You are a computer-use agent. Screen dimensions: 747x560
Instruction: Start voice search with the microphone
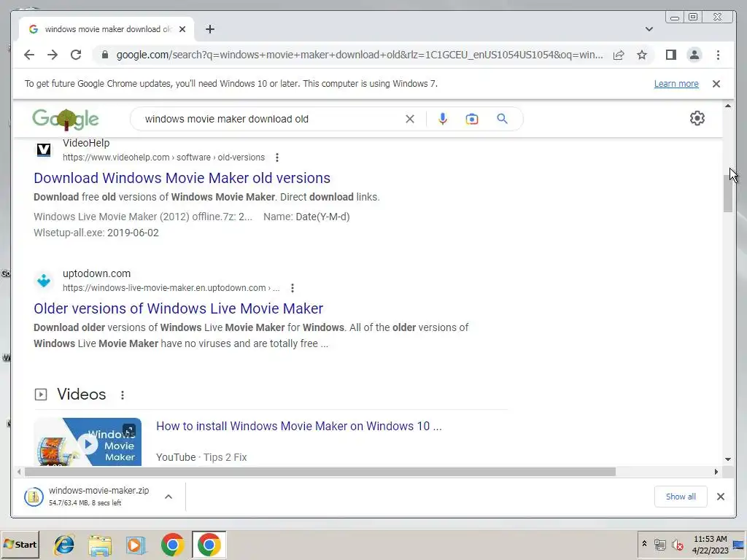tap(443, 119)
